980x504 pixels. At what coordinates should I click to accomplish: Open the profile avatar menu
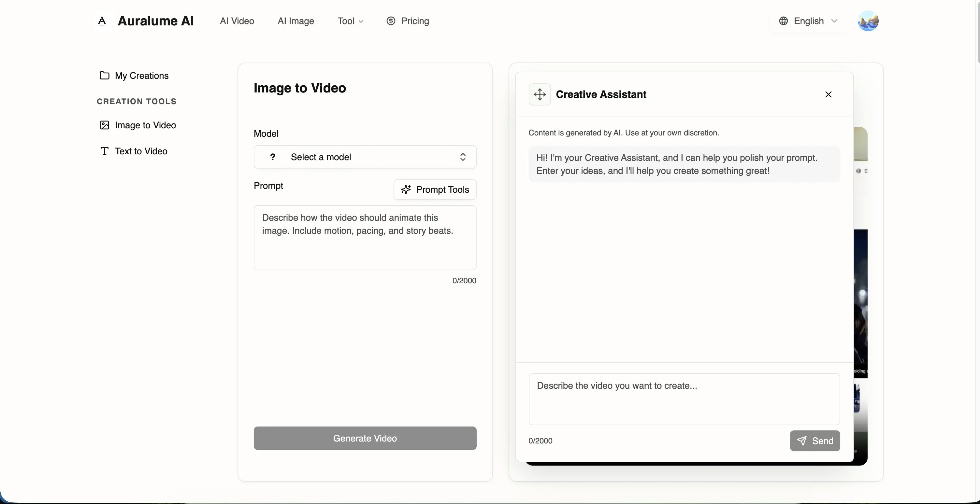point(869,21)
